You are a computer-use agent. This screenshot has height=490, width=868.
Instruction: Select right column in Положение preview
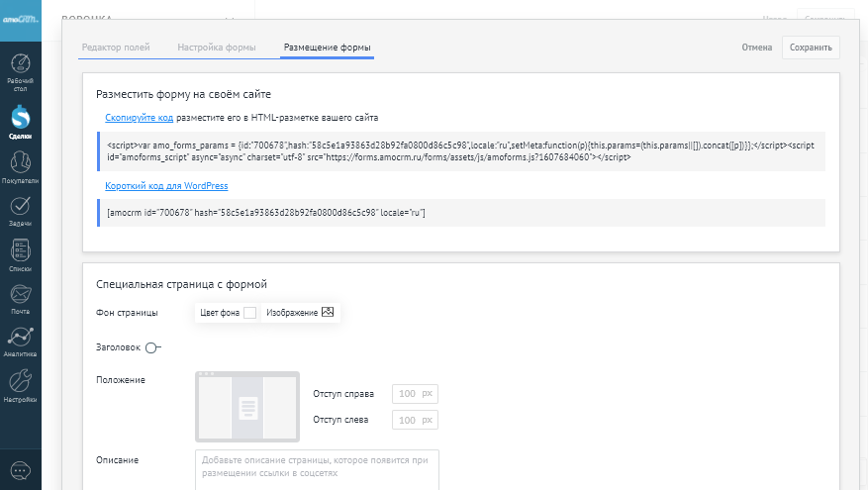[x=279, y=408]
